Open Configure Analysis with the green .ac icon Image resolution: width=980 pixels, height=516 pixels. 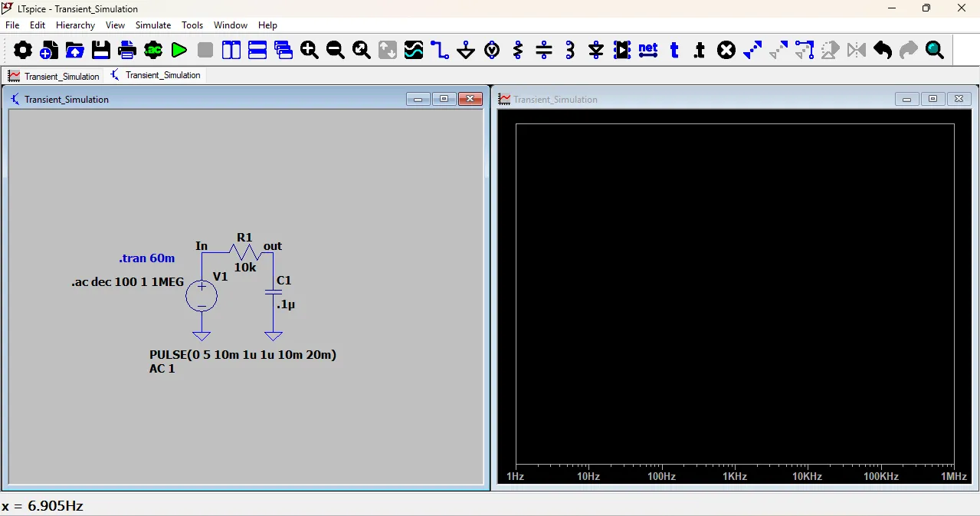point(153,51)
